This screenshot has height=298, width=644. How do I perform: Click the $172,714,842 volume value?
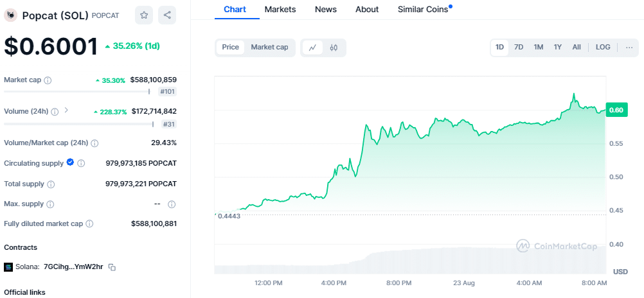pos(154,111)
